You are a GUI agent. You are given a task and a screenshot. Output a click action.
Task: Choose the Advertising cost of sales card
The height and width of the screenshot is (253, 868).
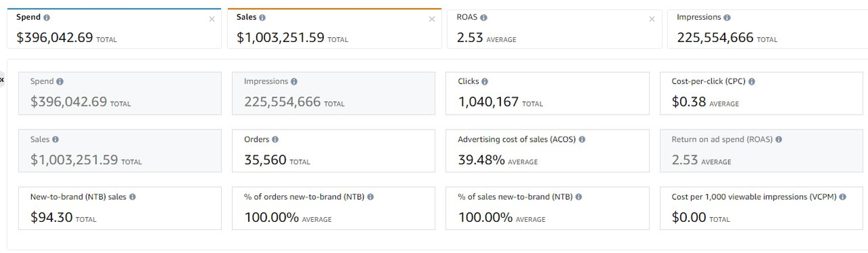547,151
